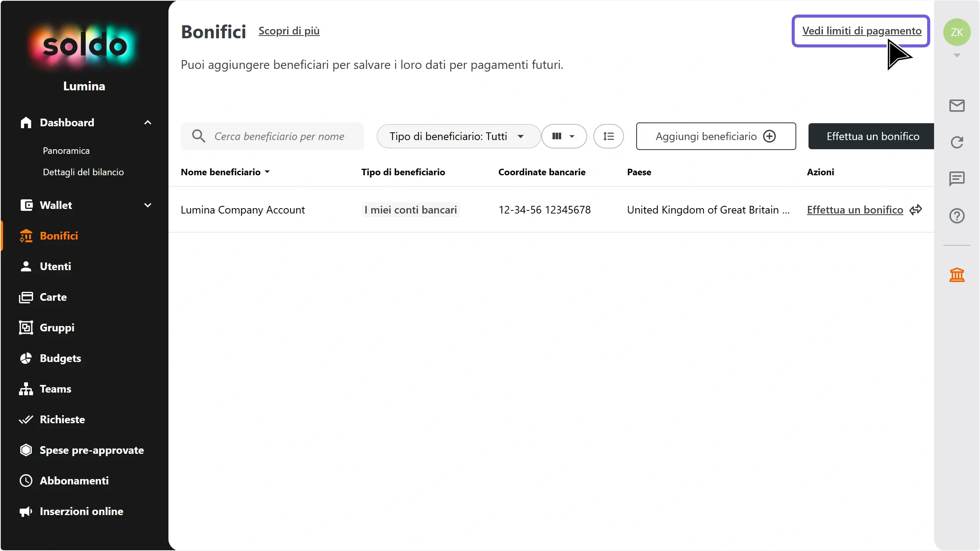Focus the Cerca beneficiario per nome field
Screen dimensions: 980x551
coord(272,136)
